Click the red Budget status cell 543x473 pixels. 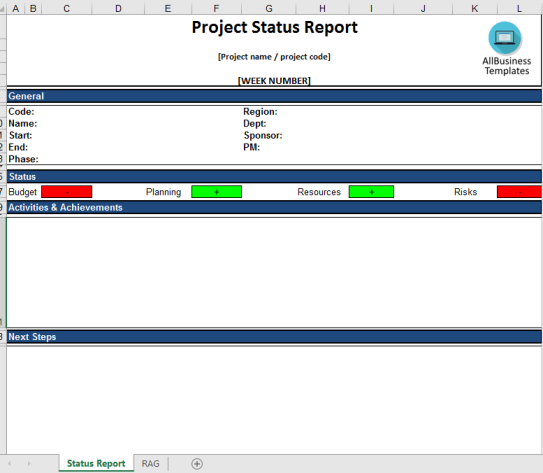[x=66, y=192]
